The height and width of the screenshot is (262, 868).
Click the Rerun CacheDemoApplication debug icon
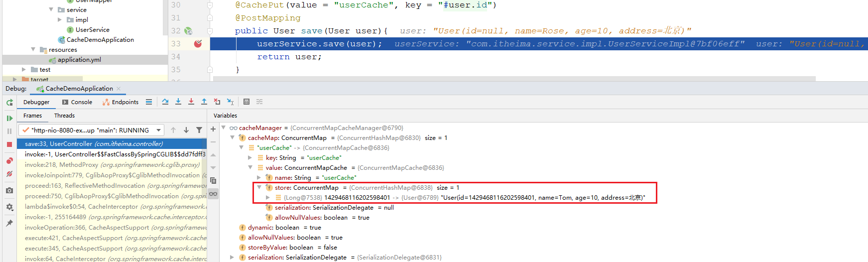(9, 103)
